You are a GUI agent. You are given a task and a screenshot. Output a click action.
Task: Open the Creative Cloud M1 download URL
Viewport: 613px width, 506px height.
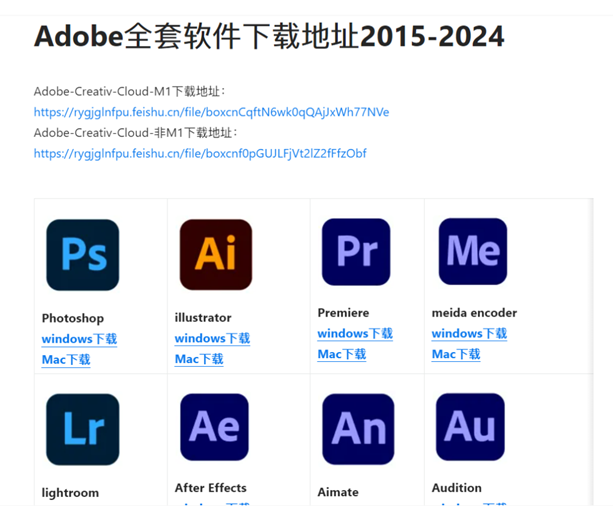click(212, 112)
